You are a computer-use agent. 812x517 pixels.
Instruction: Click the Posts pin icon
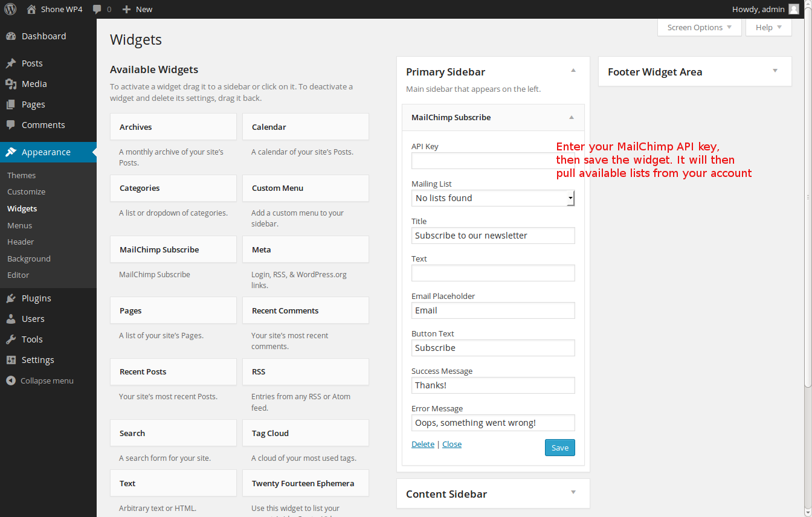pos(11,63)
